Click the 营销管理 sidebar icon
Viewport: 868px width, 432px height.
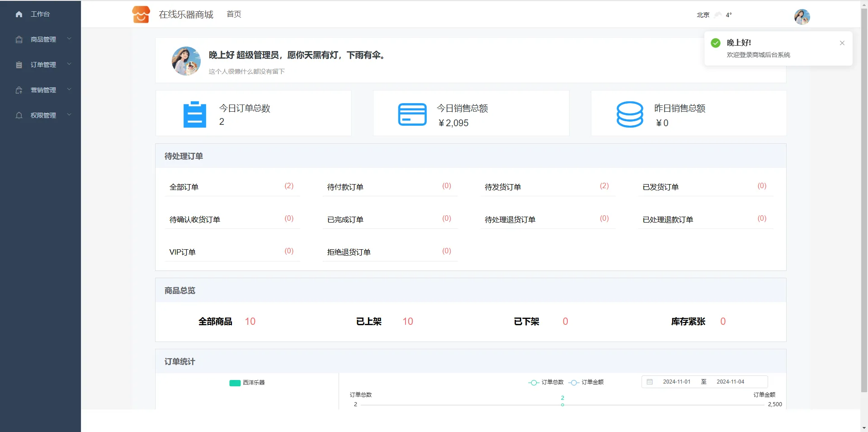[x=19, y=90]
